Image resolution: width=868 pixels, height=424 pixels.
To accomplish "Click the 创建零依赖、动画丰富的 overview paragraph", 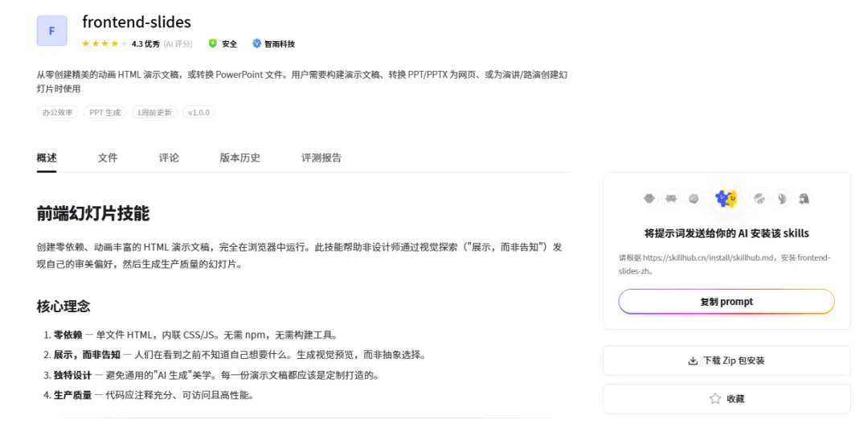I will pyautogui.click(x=300, y=255).
